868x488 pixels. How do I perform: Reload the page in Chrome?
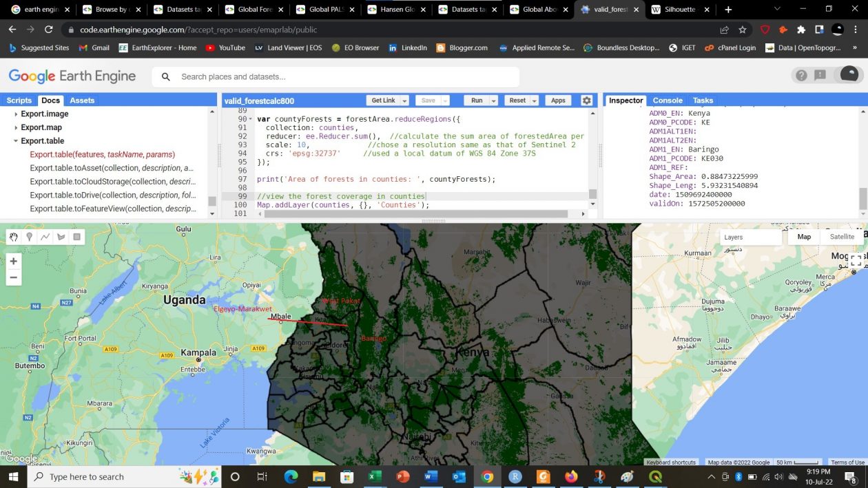[x=48, y=30]
